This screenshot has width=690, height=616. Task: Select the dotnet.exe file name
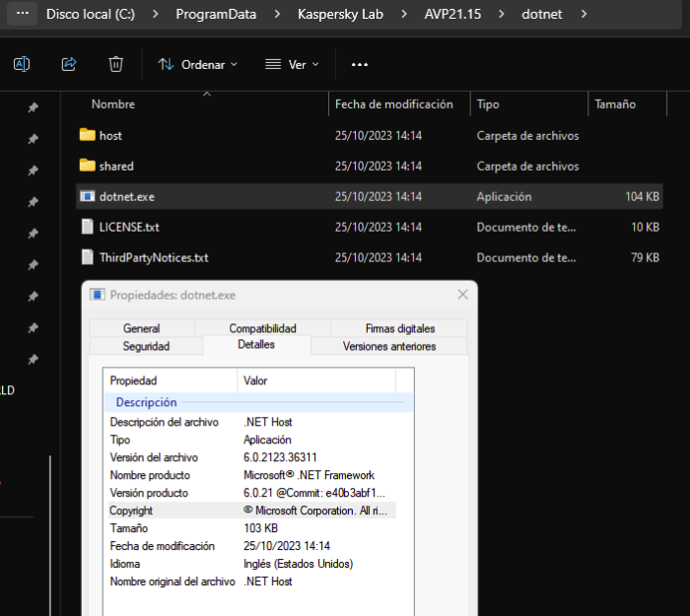[127, 197]
